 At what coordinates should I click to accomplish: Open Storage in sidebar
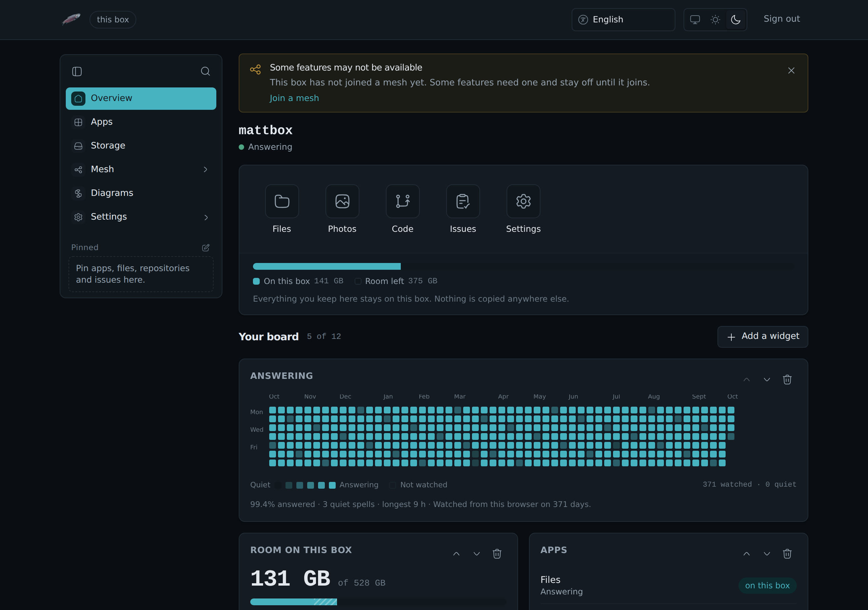[141, 145]
